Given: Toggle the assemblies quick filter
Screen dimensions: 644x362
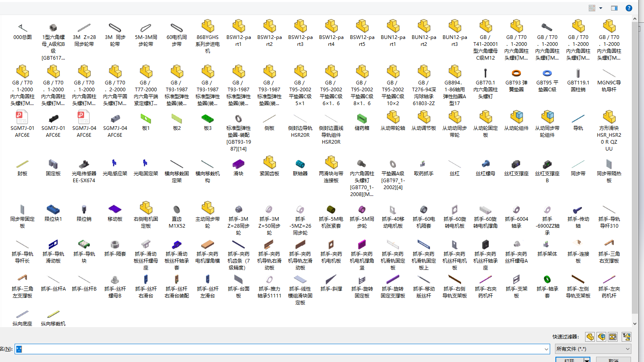Looking at the screenshot, I should coord(601,337).
